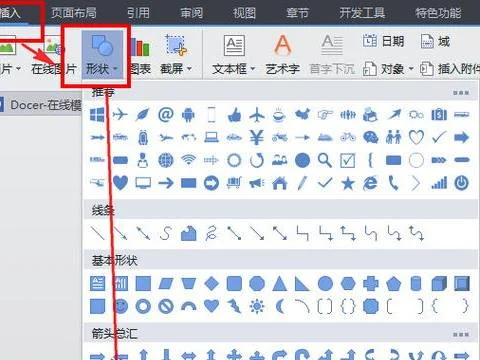Select the freeform polygon line tool
480x360 pixels.
coord(188,233)
